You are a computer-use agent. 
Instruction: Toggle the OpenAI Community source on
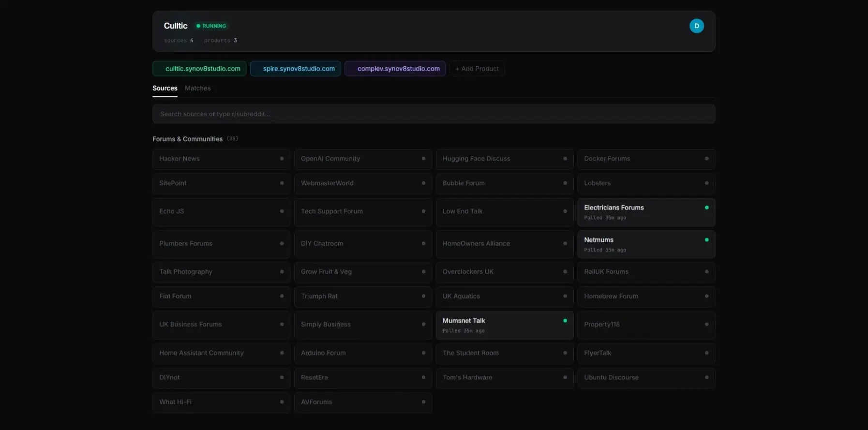point(363,159)
